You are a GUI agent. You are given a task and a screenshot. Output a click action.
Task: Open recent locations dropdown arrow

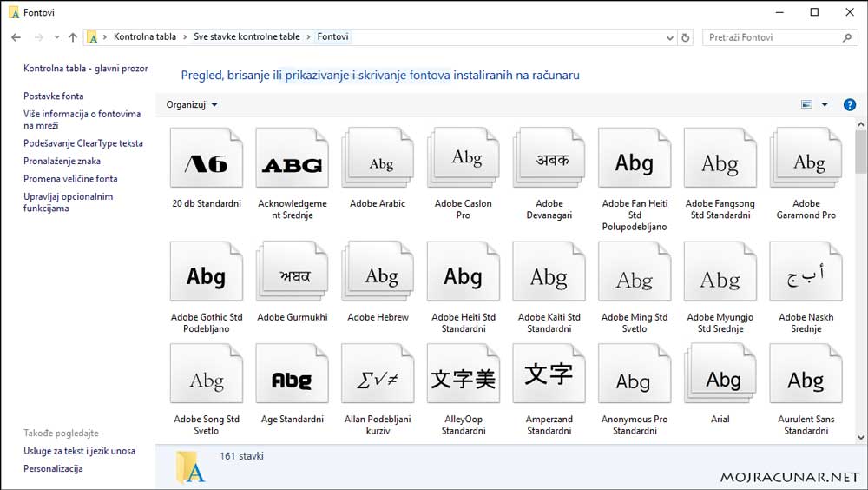point(56,37)
